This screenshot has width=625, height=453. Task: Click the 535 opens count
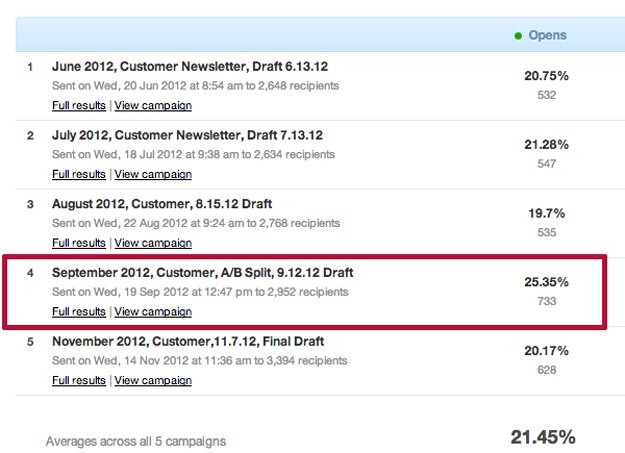click(x=546, y=232)
